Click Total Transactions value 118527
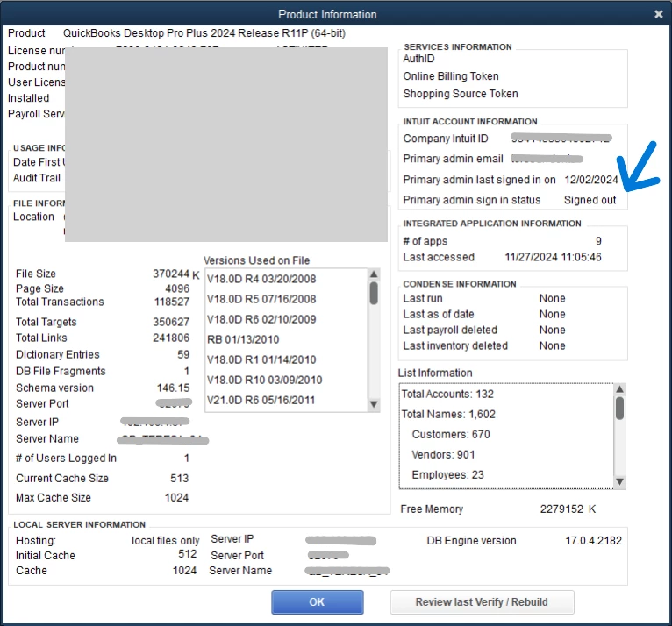Screen dimensions: 672x626 point(171,302)
